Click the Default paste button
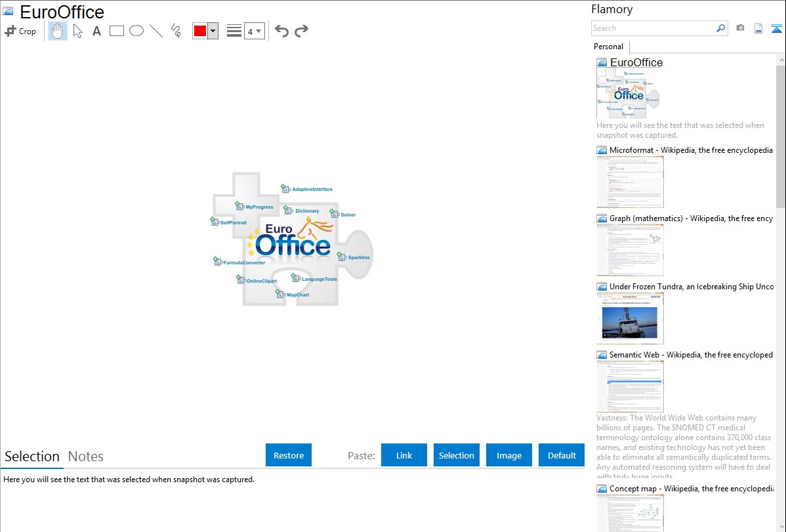786x532 pixels. [x=562, y=455]
